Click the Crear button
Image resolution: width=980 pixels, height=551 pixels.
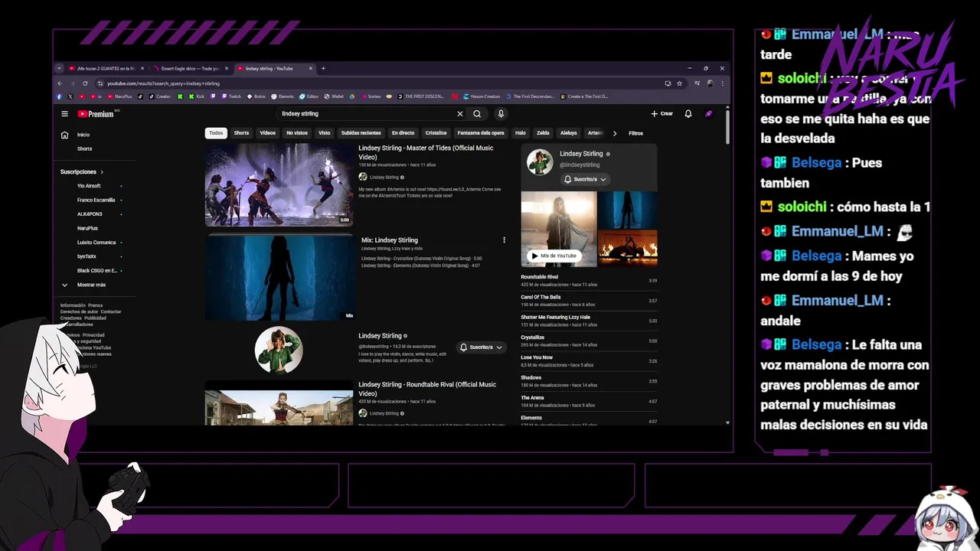662,114
